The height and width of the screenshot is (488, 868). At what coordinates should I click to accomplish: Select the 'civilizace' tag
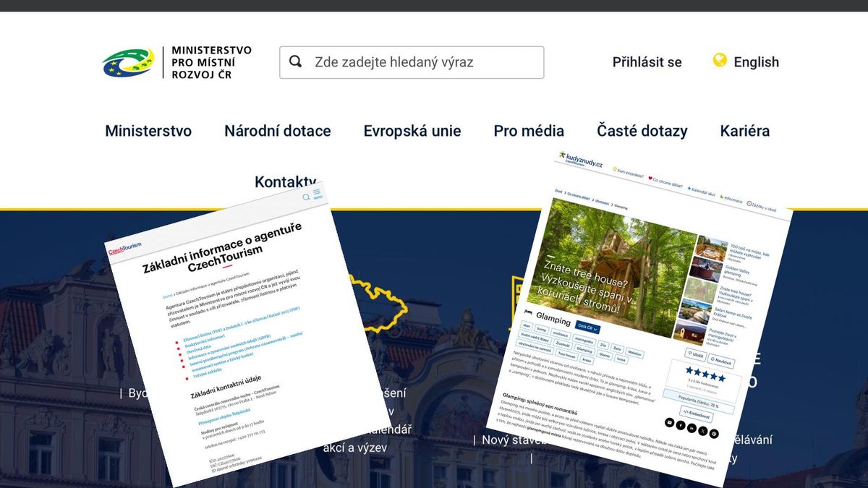pyautogui.click(x=562, y=335)
